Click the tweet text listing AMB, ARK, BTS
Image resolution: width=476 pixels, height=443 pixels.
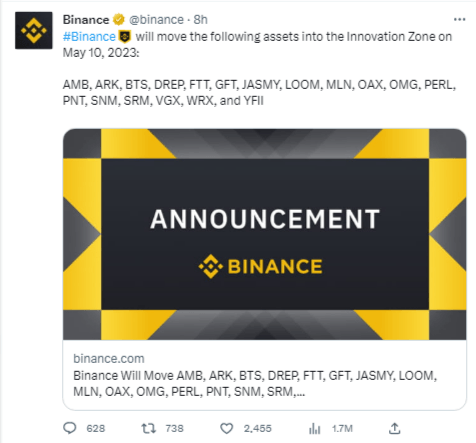click(259, 92)
